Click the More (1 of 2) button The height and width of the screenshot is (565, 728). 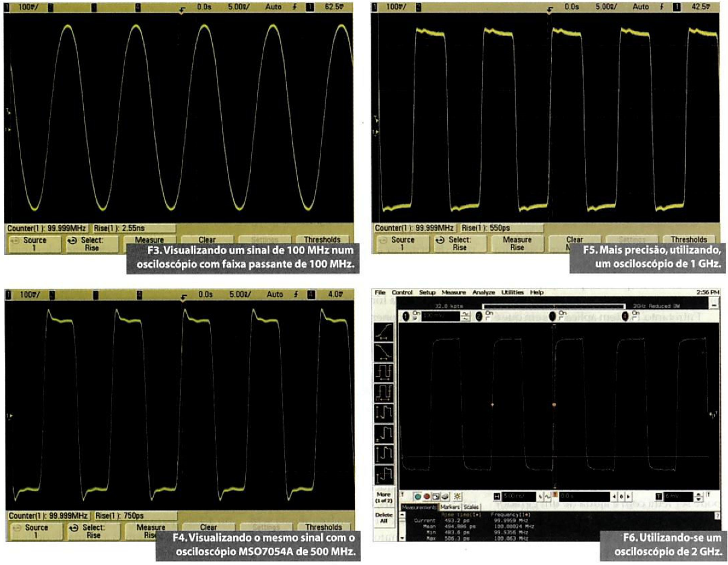[383, 496]
